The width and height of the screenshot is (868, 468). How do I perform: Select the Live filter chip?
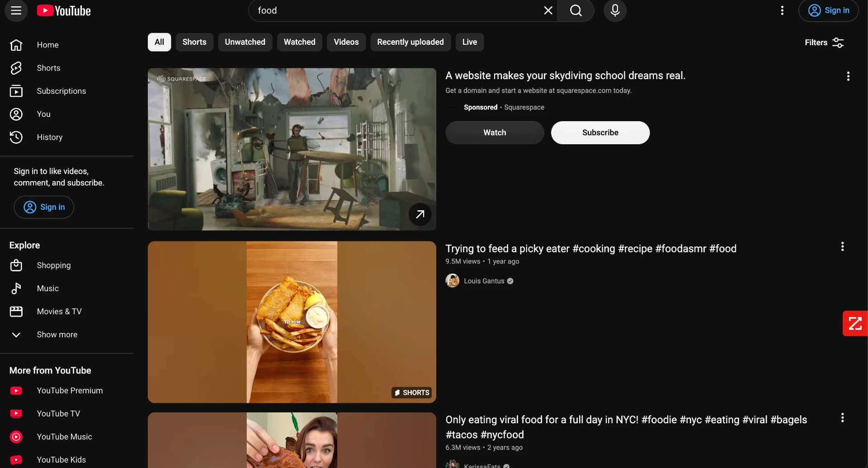pyautogui.click(x=470, y=42)
